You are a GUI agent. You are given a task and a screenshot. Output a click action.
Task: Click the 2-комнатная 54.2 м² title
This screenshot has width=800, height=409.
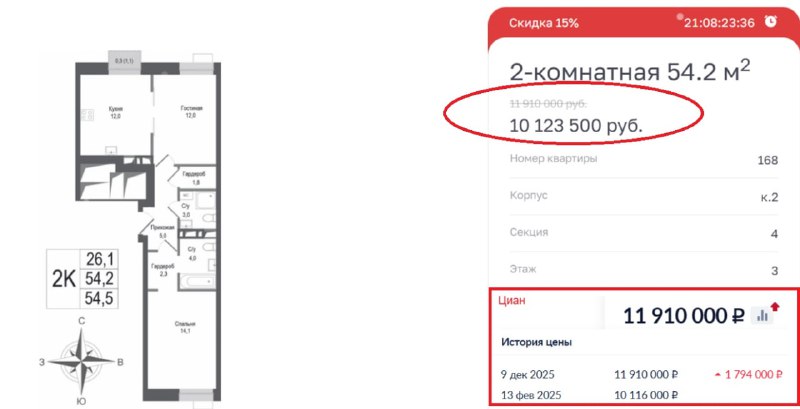point(630,72)
